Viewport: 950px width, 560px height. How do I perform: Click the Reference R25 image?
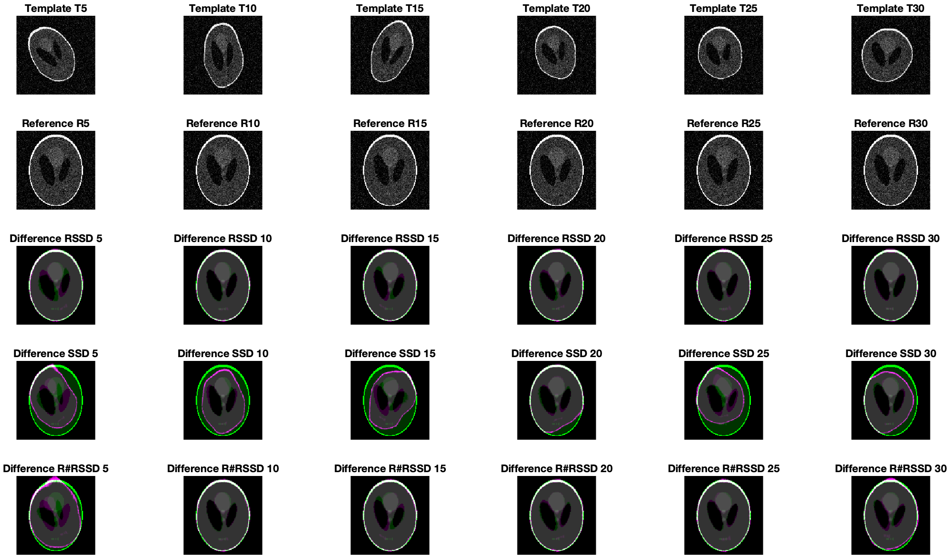point(724,170)
